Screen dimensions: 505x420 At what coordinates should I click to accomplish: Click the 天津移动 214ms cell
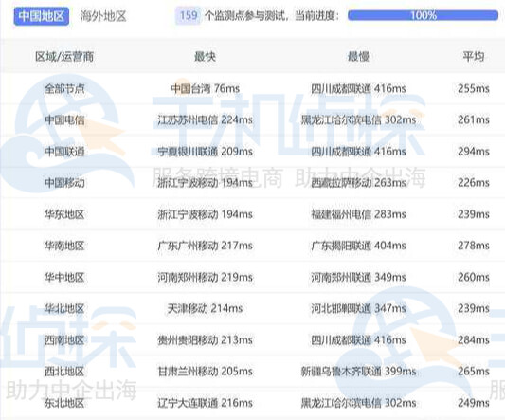point(206,308)
